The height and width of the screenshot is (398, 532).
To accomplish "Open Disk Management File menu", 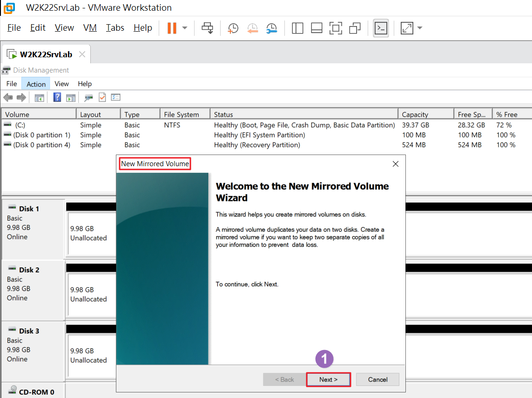I will coord(12,84).
